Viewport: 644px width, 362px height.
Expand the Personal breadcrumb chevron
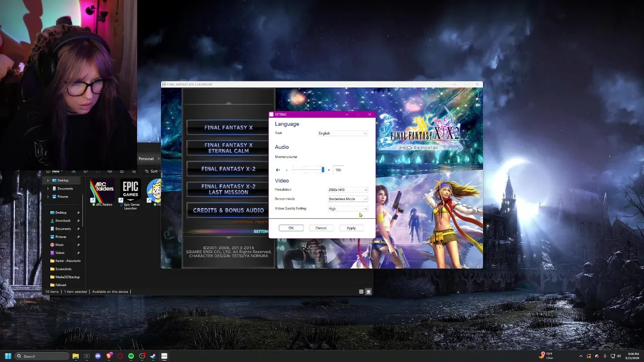[158, 159]
